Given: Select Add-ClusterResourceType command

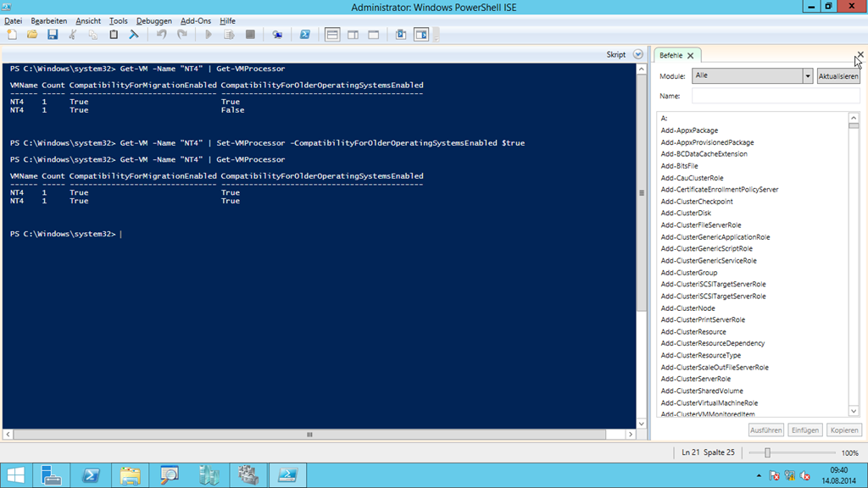Looking at the screenshot, I should (x=700, y=356).
